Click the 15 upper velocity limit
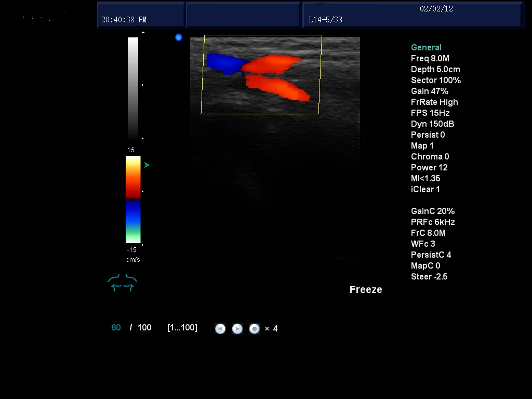This screenshot has width=532, height=399. click(x=131, y=150)
